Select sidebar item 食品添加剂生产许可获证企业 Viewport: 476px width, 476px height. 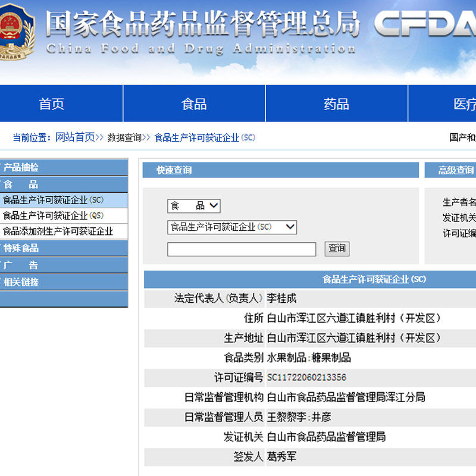(64, 231)
